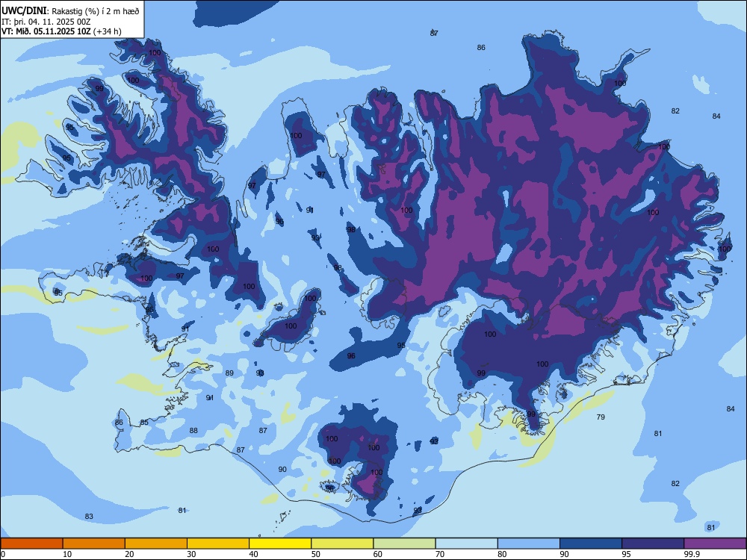Select the '50' legend scale label
Viewport: 747px width, 560px height.
pos(316,554)
